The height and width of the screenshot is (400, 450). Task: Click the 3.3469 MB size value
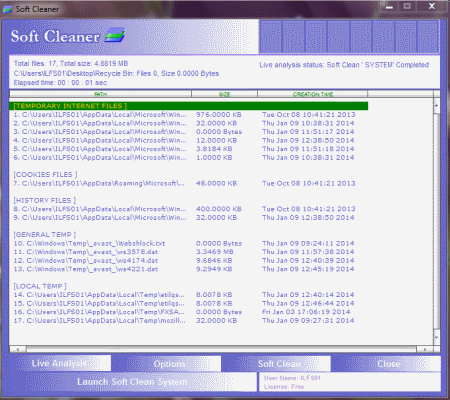click(215, 252)
